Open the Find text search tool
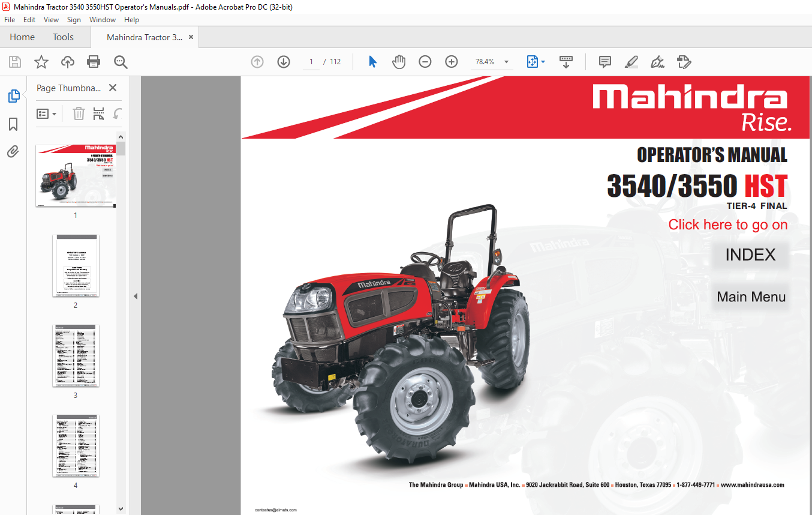The image size is (812, 515). 121,62
